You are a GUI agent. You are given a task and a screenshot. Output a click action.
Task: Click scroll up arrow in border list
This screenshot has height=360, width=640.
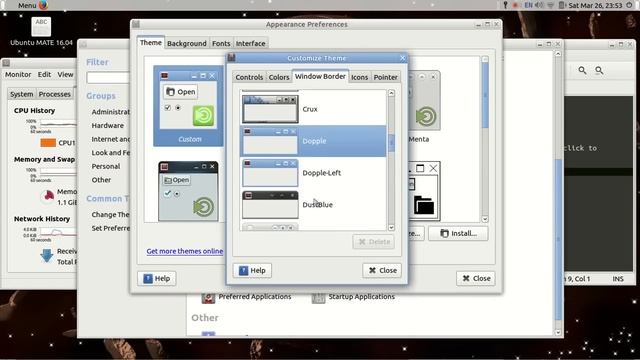click(x=391, y=93)
